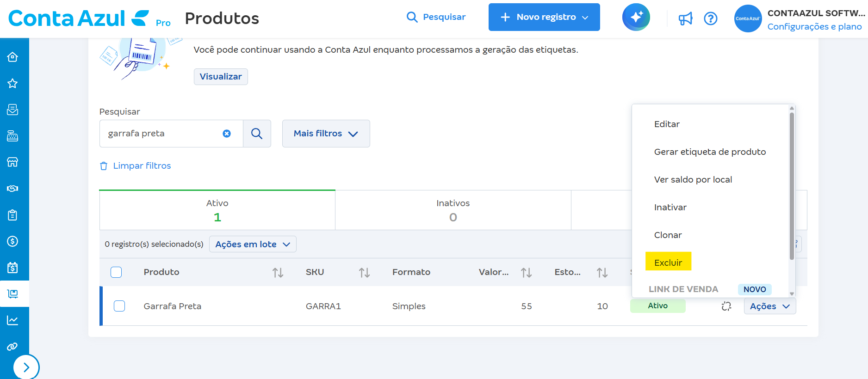
Task: Click the AI sparkle assistant button
Action: point(636,17)
